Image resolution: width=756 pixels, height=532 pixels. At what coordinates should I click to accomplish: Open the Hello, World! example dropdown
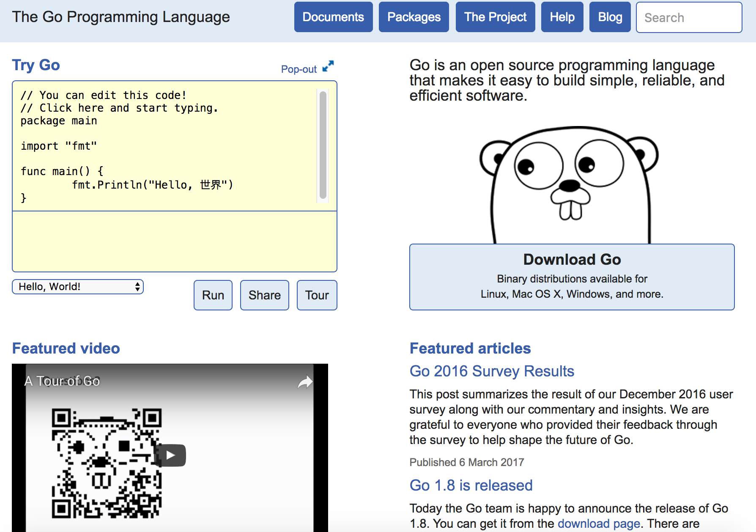pyautogui.click(x=78, y=287)
